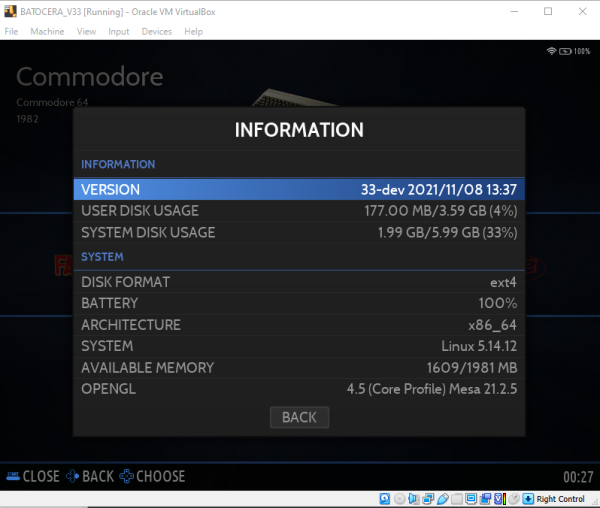Select the OPENGL row
This screenshot has width=600, height=508.
pos(299,389)
